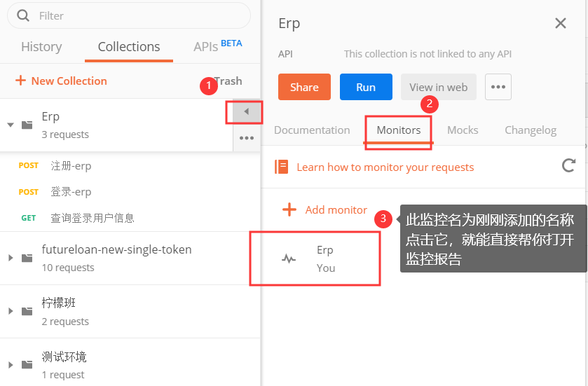This screenshot has width=588, height=386.
Task: Click the refresh monitors icon
Action: (569, 166)
